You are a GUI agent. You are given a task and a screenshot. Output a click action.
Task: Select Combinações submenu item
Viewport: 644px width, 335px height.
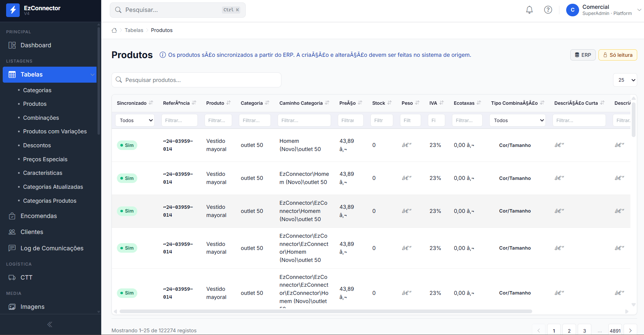41,118
